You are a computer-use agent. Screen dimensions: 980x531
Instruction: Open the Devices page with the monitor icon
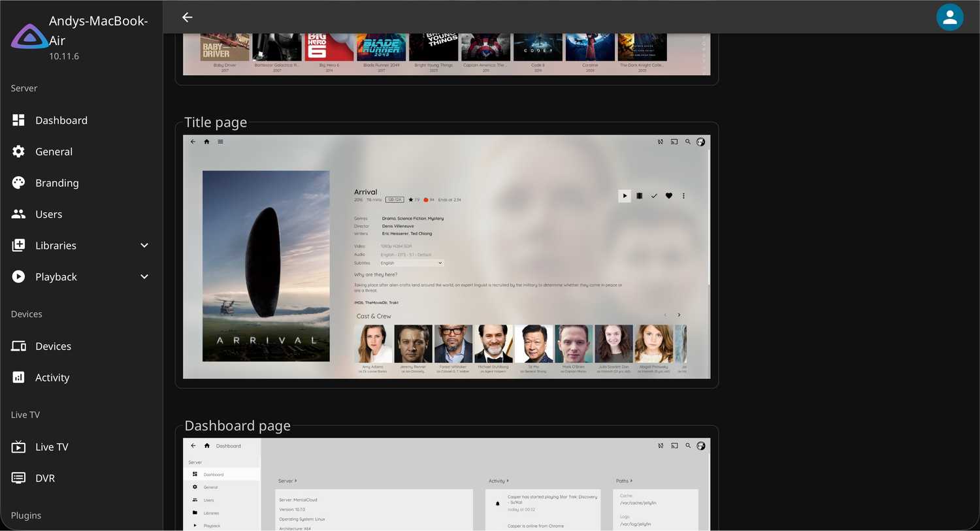coord(82,346)
